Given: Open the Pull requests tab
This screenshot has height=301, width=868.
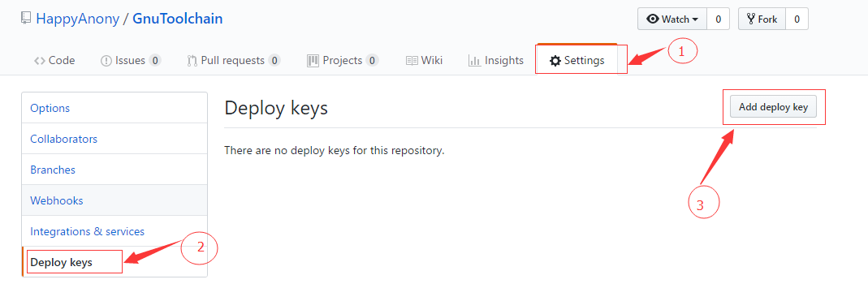Looking at the screenshot, I should 234,60.
